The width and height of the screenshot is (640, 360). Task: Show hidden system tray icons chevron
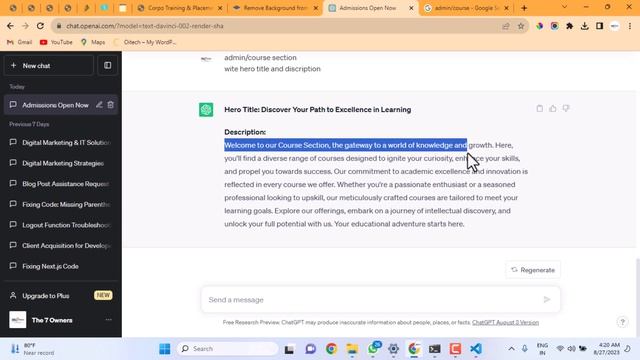tap(511, 349)
